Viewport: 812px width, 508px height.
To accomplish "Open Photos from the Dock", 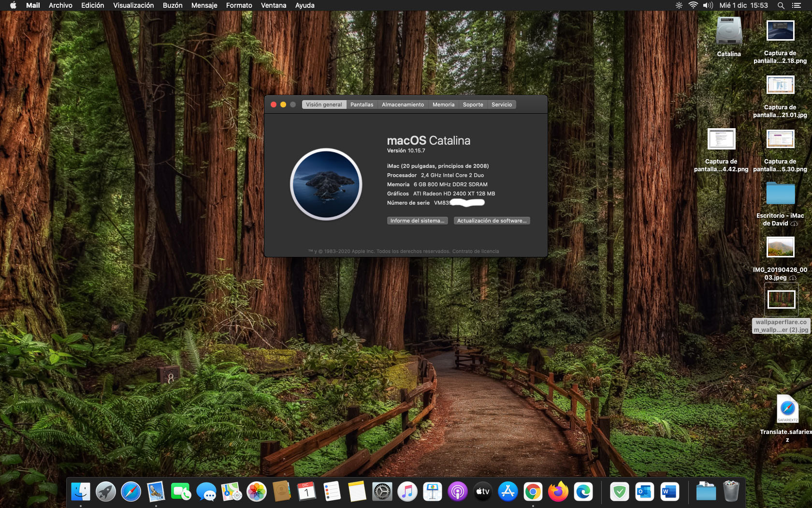I will pos(257,492).
